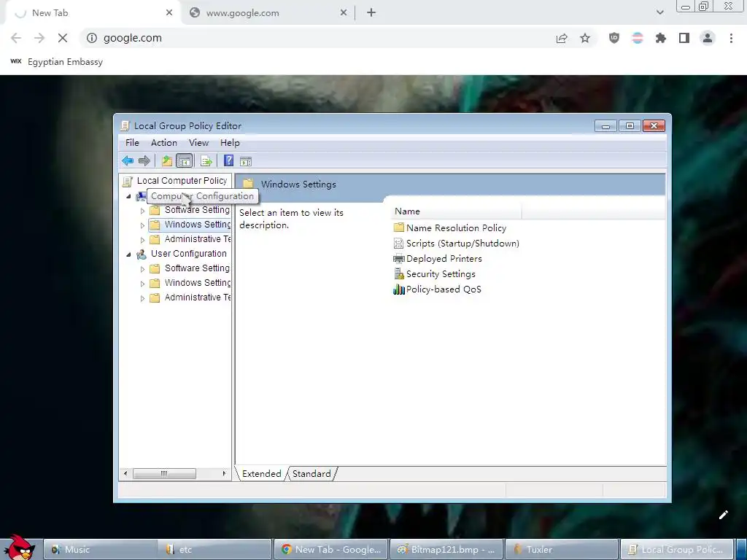
Task: Collapse the Computer Configuration node
Action: click(128, 196)
